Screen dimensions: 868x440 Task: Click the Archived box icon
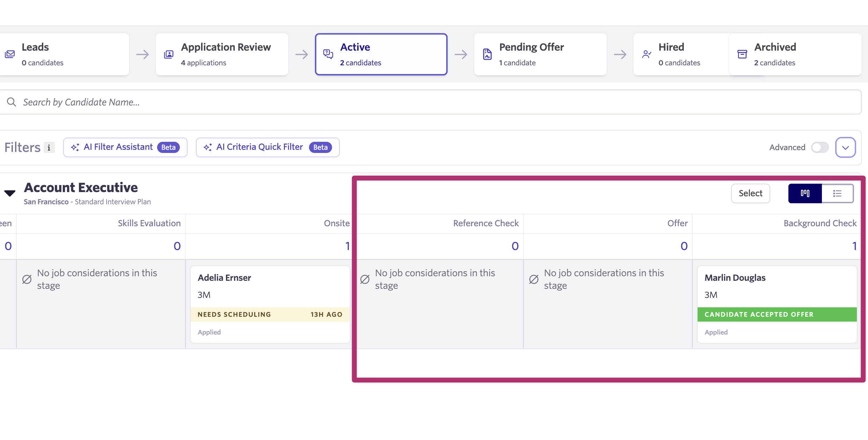point(742,54)
